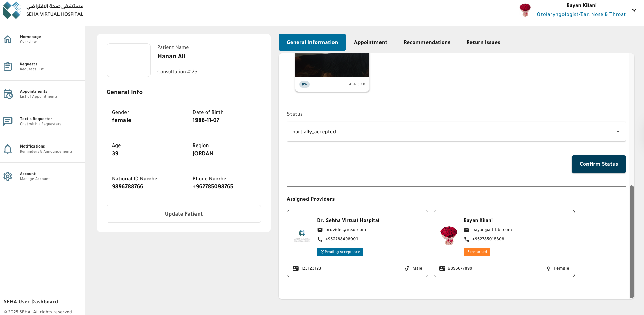The height and width of the screenshot is (315, 644).
Task: Select the Requests List clipboard icon
Action: (x=8, y=66)
